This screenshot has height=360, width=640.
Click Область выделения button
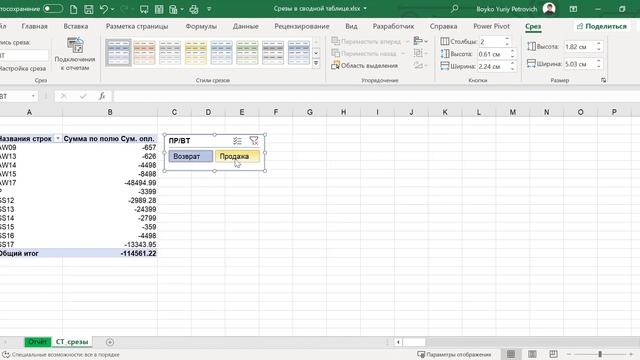point(364,65)
